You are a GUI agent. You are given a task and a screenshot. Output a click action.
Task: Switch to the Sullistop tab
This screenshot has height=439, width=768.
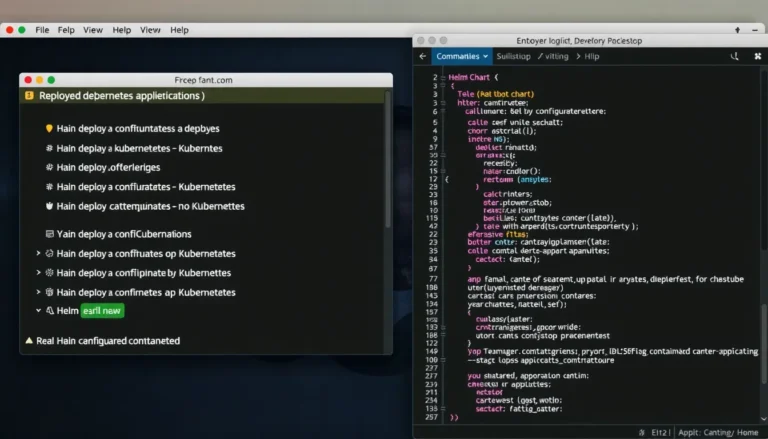(x=513, y=56)
